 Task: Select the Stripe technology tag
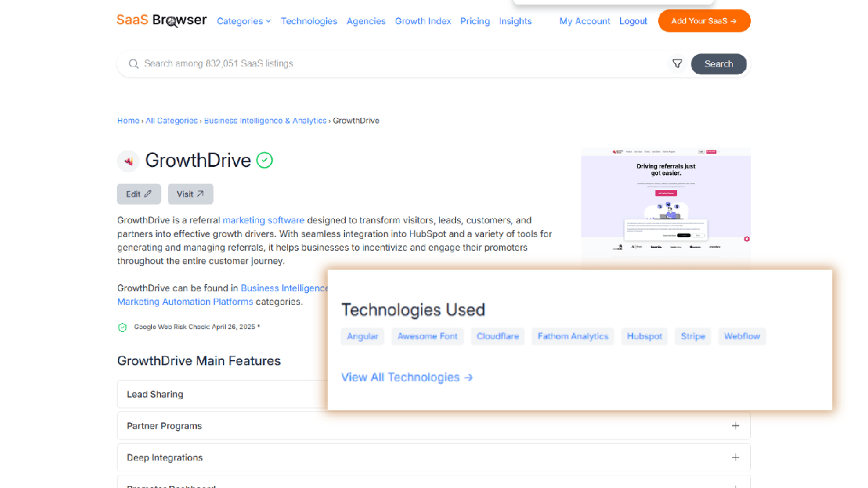point(692,336)
